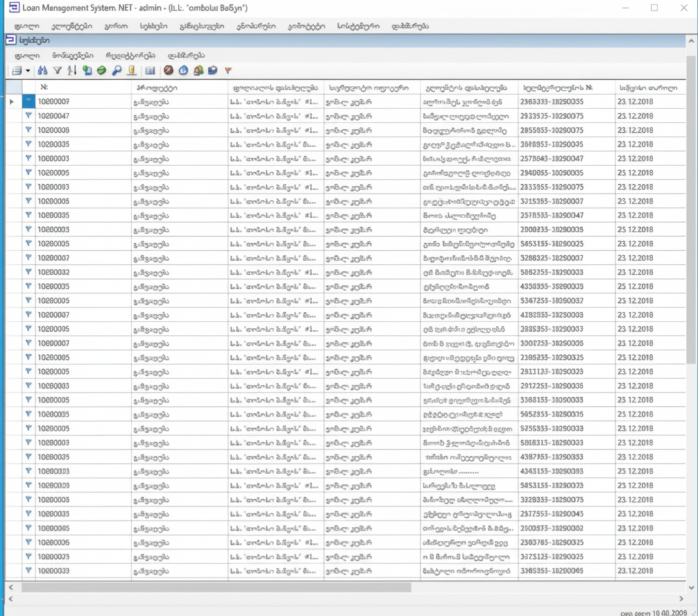This screenshot has width=698, height=616.
Task: Click the bottom window scrollbar right arrow
Action: (681, 599)
